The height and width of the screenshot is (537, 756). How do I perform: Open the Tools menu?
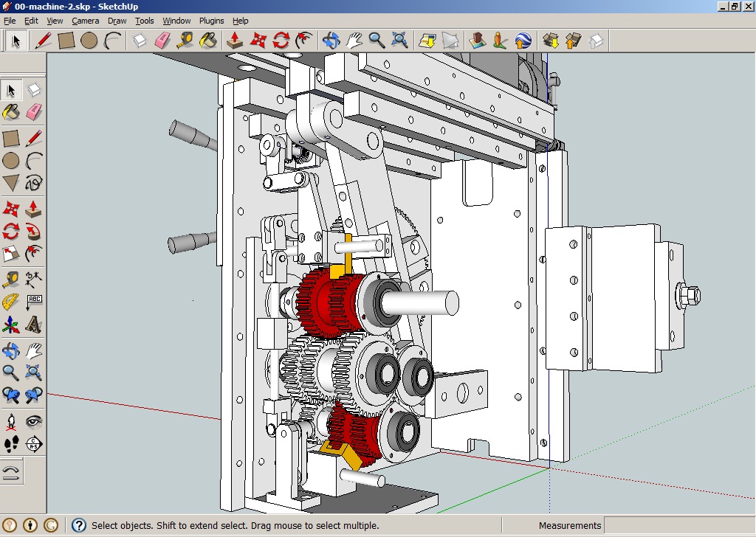144,21
